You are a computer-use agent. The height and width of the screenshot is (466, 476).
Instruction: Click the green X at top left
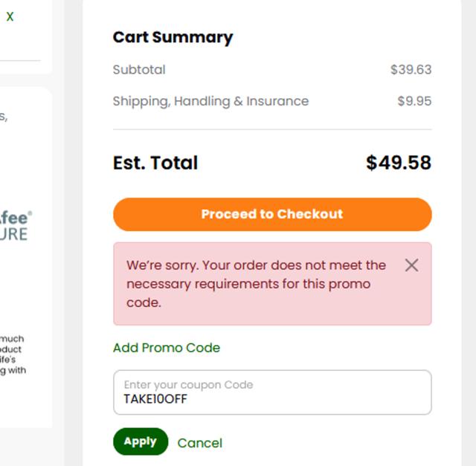pyautogui.click(x=10, y=16)
